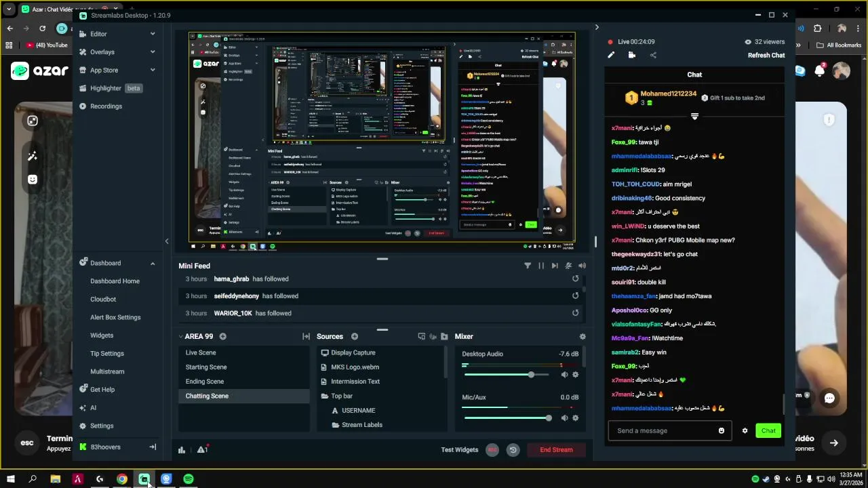
Task: Open AREA 99 scene collection dropdown
Action: [195, 336]
